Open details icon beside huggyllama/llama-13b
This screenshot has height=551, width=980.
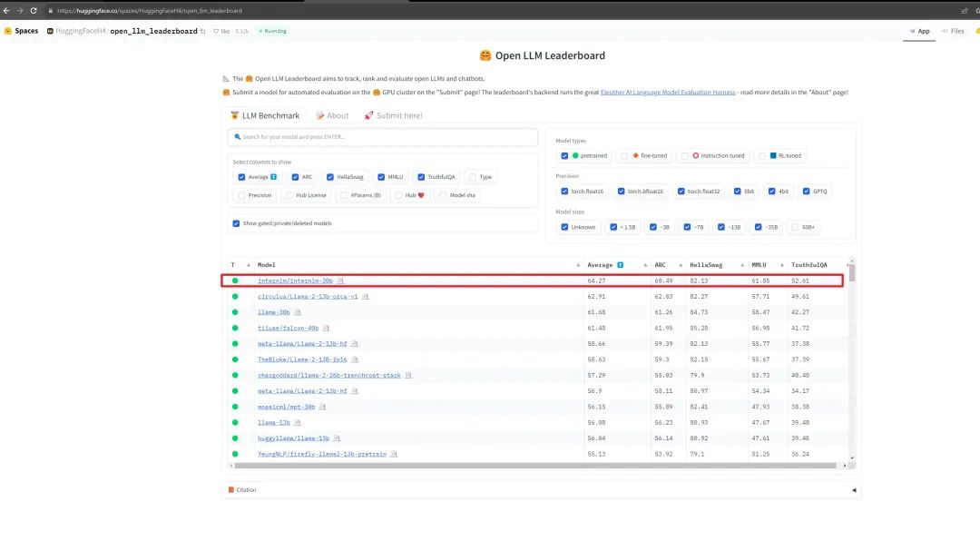pyautogui.click(x=337, y=438)
